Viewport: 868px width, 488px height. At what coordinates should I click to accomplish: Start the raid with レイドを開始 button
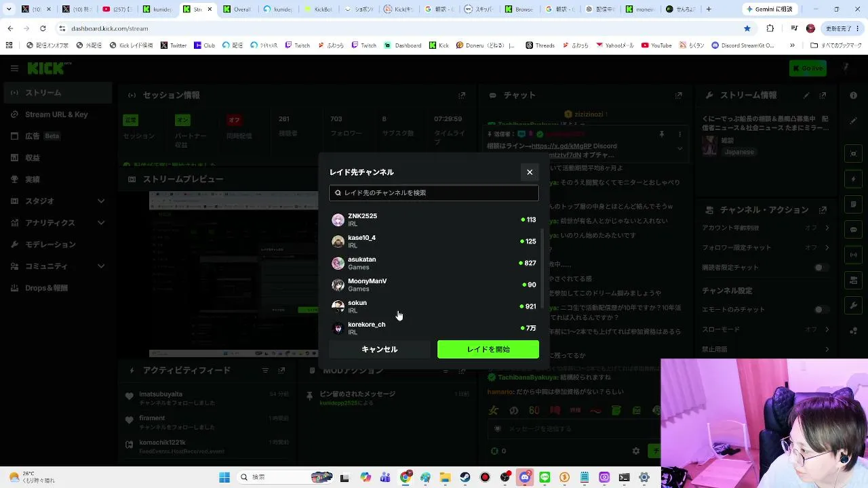click(x=488, y=349)
